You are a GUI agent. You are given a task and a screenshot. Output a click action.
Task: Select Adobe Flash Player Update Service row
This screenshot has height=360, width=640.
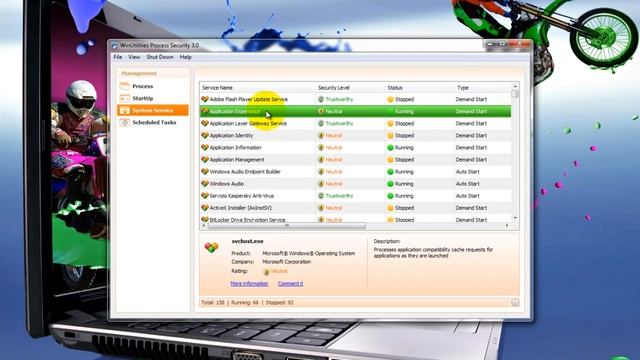tap(355, 99)
